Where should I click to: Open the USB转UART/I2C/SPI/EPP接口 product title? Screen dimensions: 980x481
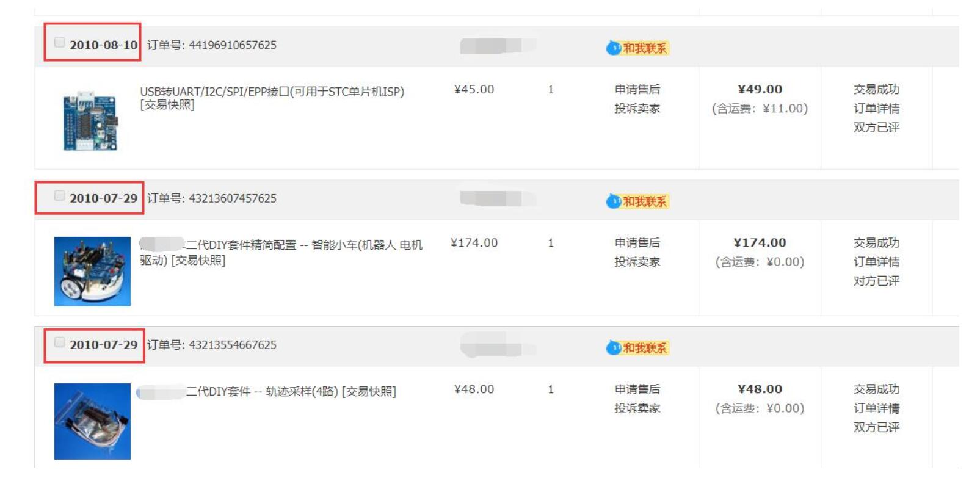click(272, 92)
